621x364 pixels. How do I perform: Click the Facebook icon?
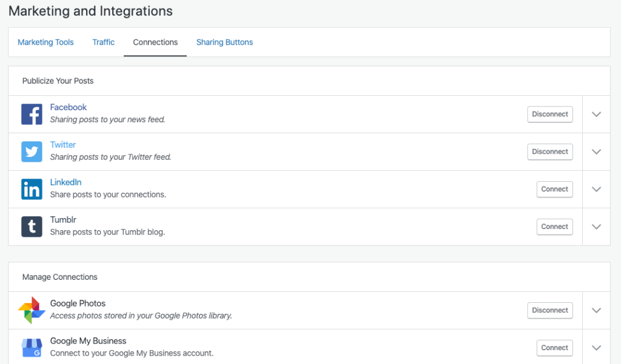pyautogui.click(x=32, y=114)
